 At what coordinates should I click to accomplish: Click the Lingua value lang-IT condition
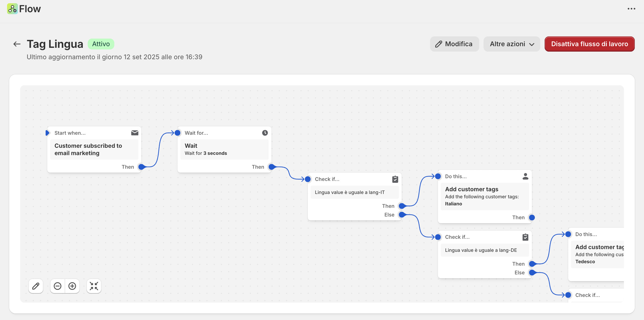(x=354, y=192)
